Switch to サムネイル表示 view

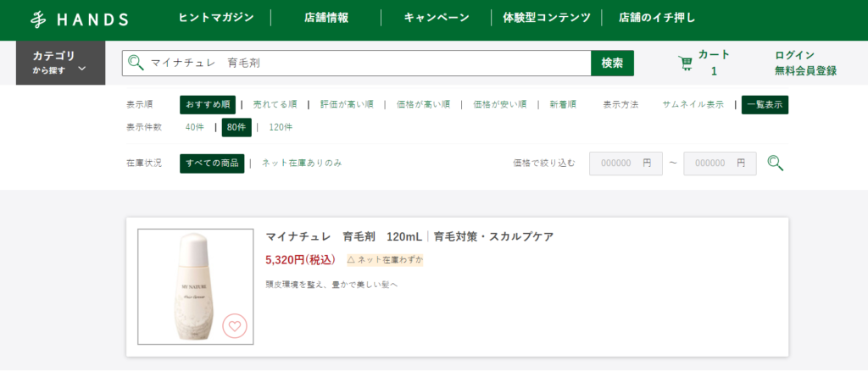[x=693, y=105]
